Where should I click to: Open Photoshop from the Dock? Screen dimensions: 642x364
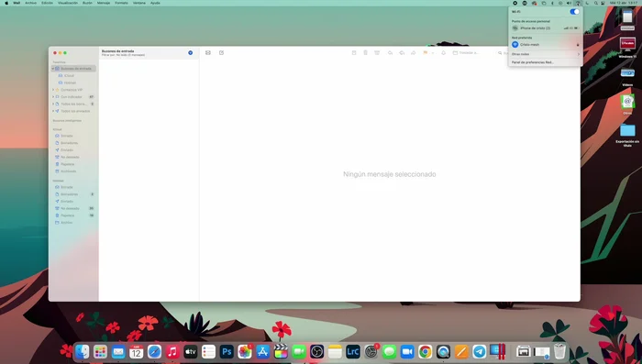(x=227, y=351)
